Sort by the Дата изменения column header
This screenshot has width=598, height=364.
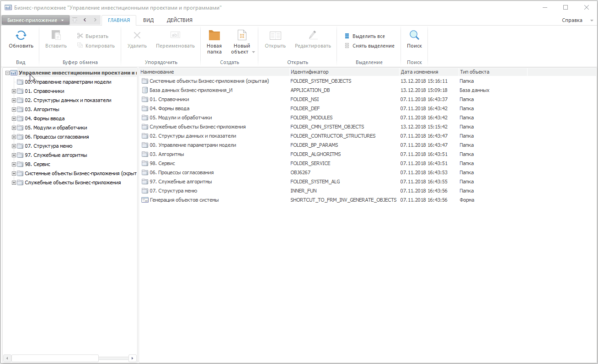[x=419, y=72]
